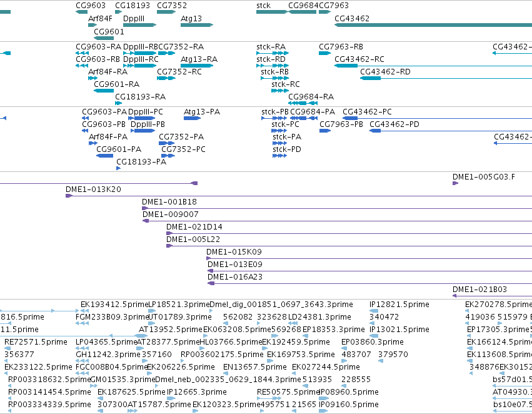Viewport: 532px width, 414px height.
Task: Select the EN13657.5prime EST label
Action: [255, 367]
